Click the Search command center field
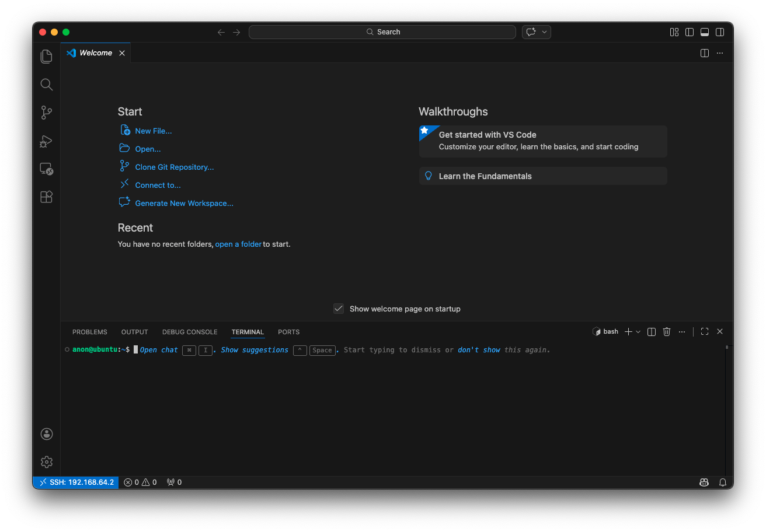 point(382,32)
